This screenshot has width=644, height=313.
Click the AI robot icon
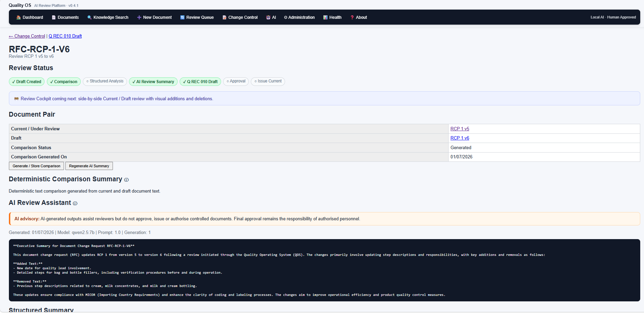coord(268,17)
